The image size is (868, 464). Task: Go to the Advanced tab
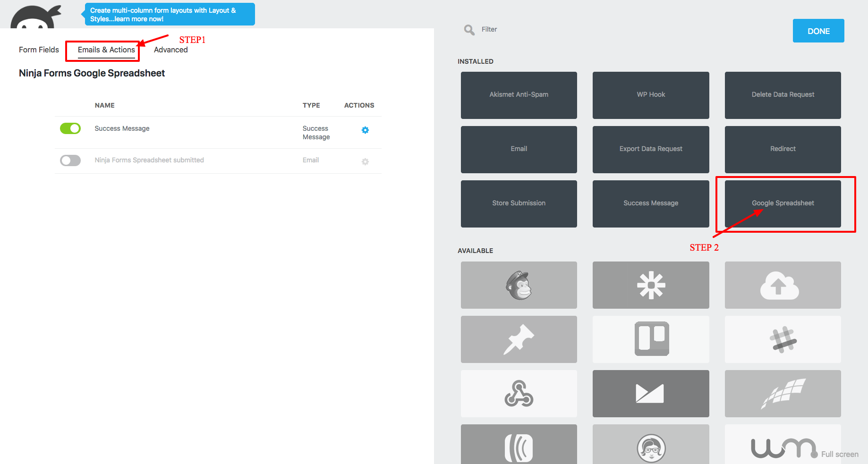click(171, 50)
